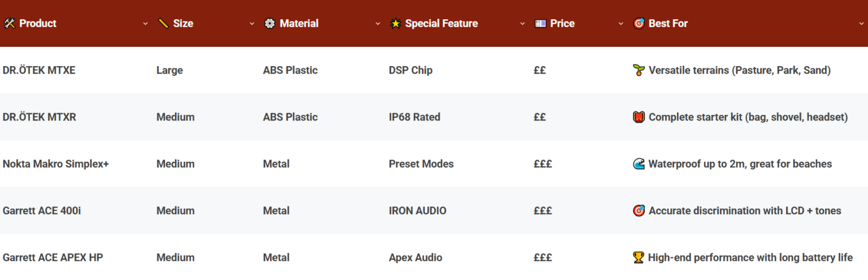Open the Material column dropdown arrow
Image resolution: width=868 pixels, height=280 pixels.
point(378,24)
